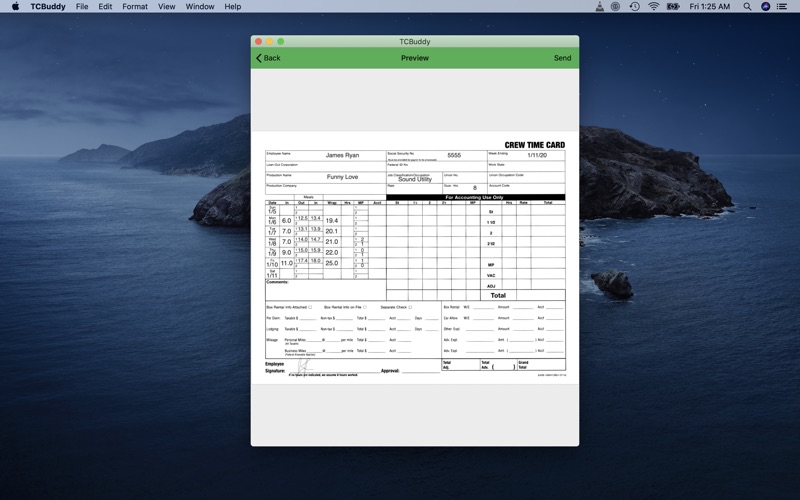Click wrap time 25.0 on 1/10 row
The height and width of the screenshot is (500, 800).
pos(332,263)
